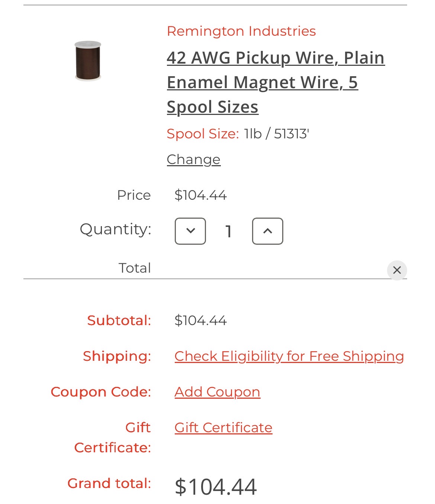Select the quantity value field
This screenshot has height=504, width=435.
click(x=229, y=231)
